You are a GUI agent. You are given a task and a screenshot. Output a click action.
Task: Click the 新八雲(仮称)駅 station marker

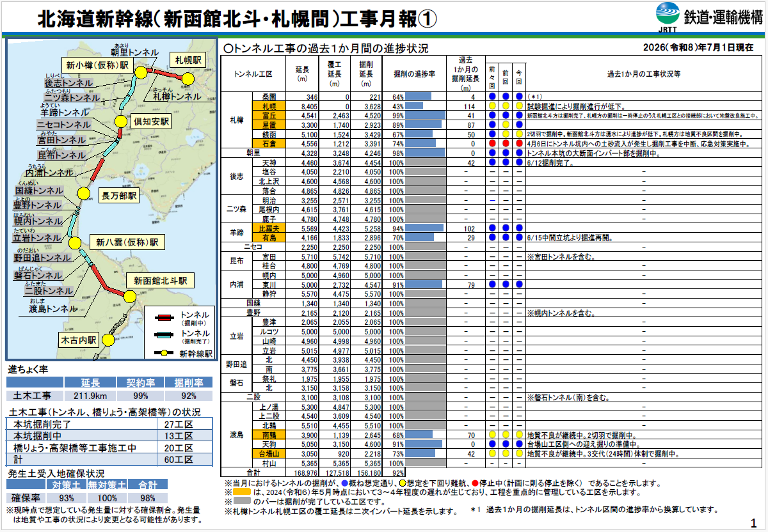(x=75, y=242)
